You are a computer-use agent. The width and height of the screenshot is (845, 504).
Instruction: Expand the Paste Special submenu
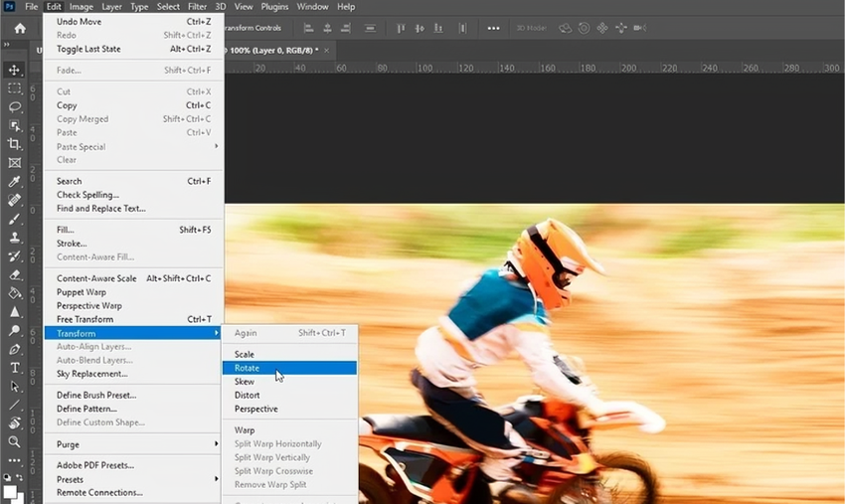click(133, 146)
